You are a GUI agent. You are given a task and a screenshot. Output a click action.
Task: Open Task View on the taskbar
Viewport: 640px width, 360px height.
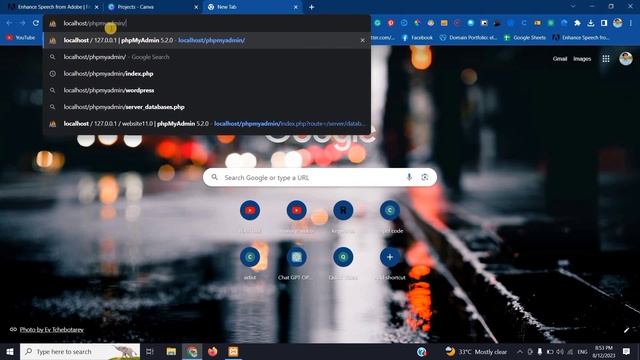[x=150, y=351]
